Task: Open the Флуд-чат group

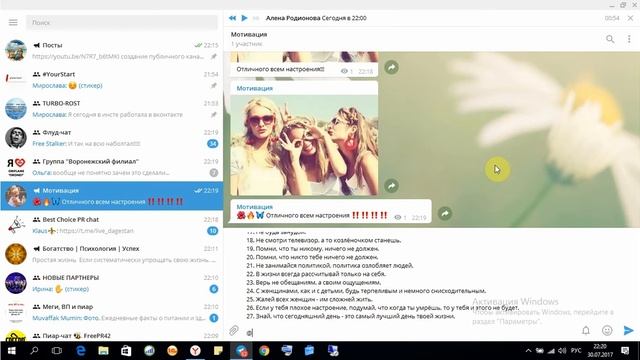Action: point(111,138)
